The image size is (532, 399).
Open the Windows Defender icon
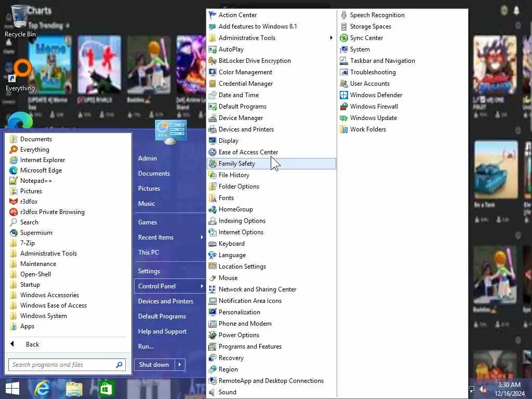point(344,95)
